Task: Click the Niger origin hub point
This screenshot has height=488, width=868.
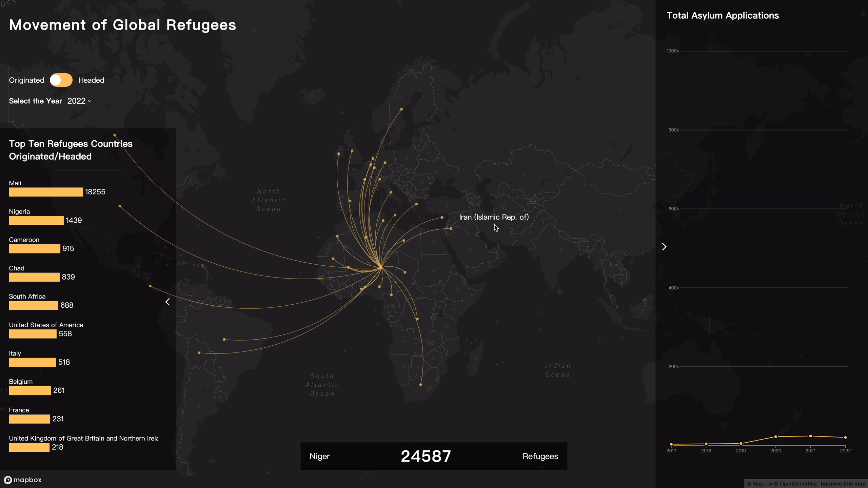Action: click(381, 267)
